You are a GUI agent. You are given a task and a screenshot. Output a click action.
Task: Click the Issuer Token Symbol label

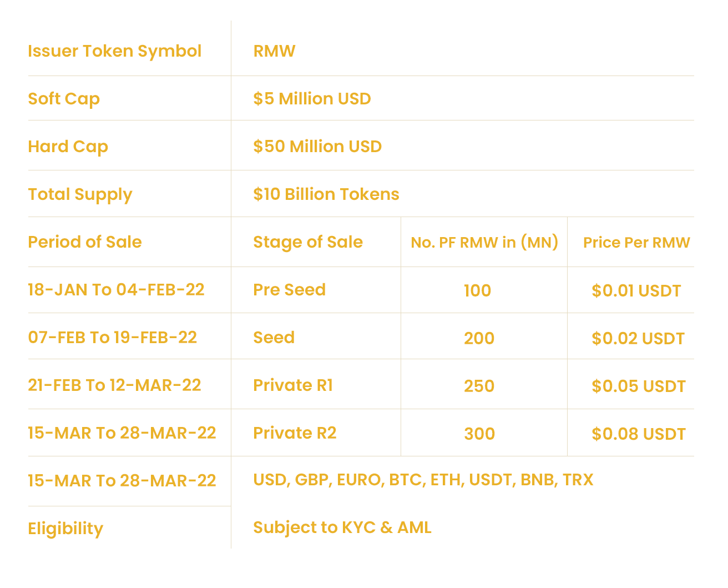coord(114,51)
